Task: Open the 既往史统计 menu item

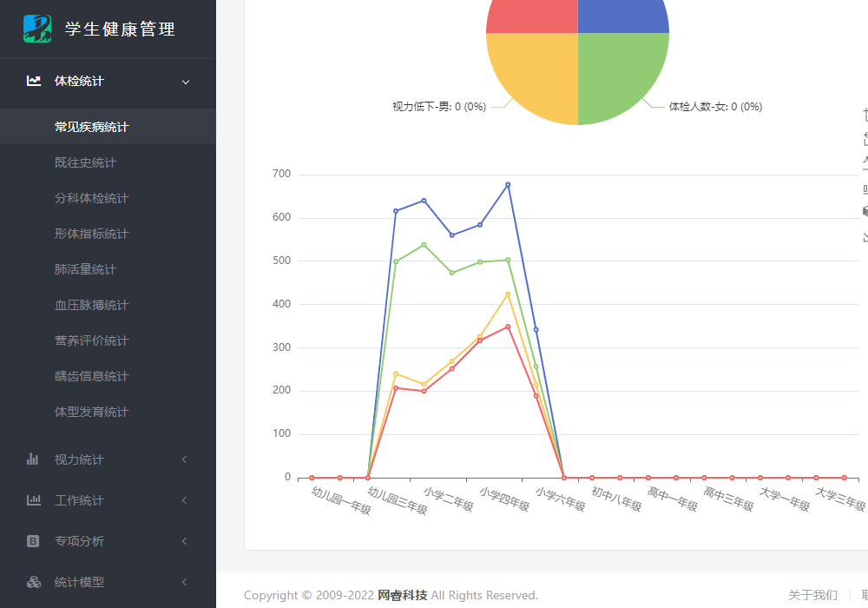Action: coord(85,162)
